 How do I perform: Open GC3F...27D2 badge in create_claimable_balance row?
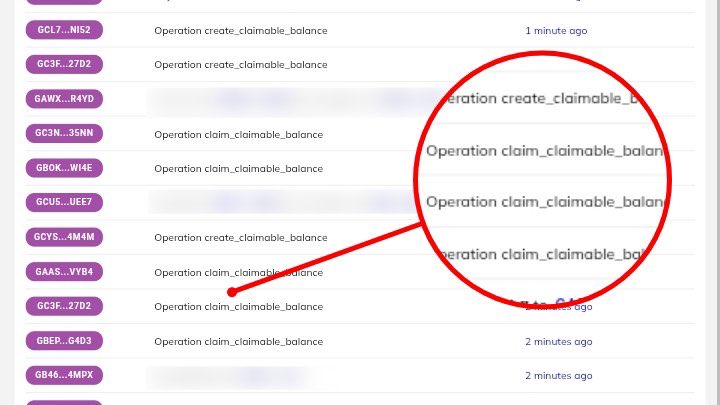tap(64, 64)
